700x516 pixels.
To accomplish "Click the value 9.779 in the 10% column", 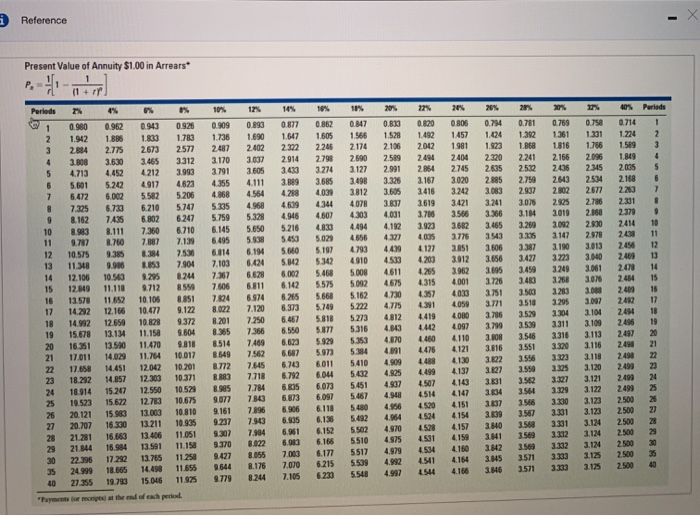I will pyautogui.click(x=222, y=479).
